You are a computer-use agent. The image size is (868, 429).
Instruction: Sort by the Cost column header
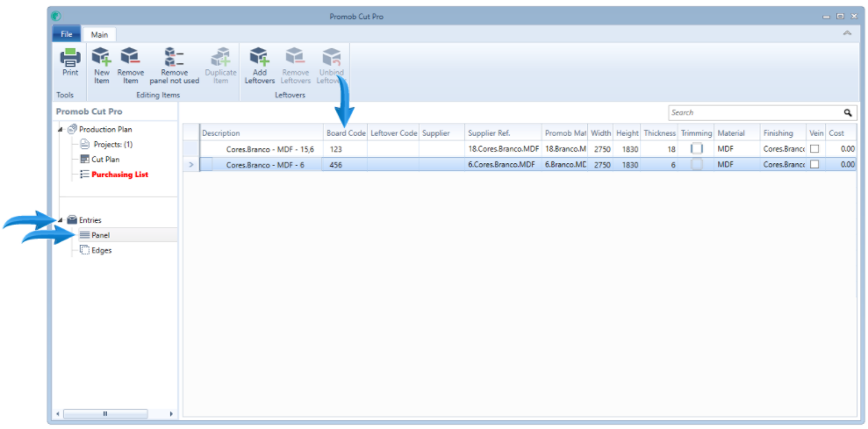840,133
